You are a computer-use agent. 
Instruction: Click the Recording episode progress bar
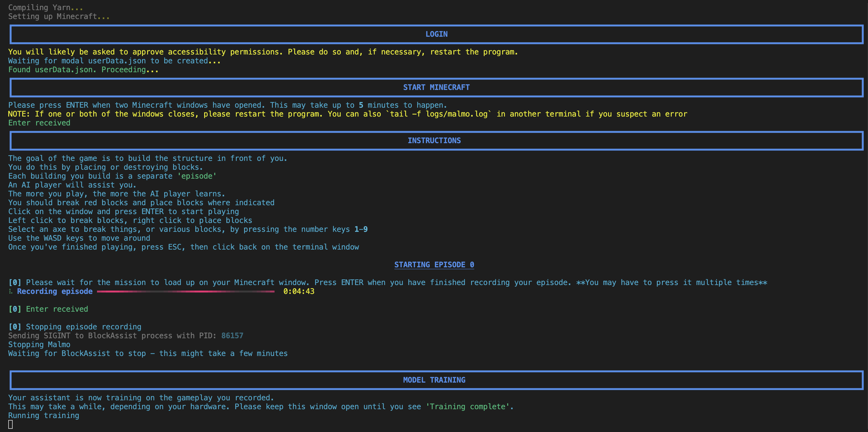click(186, 292)
